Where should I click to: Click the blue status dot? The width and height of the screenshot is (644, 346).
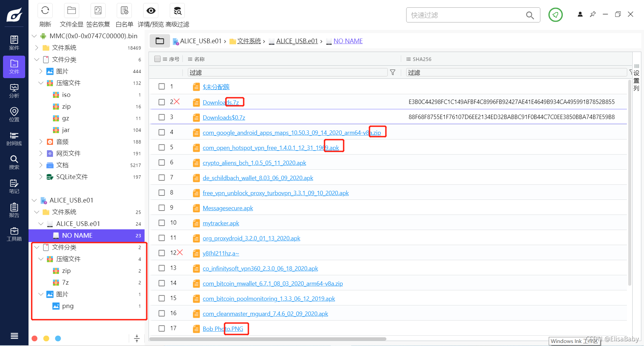click(58, 338)
